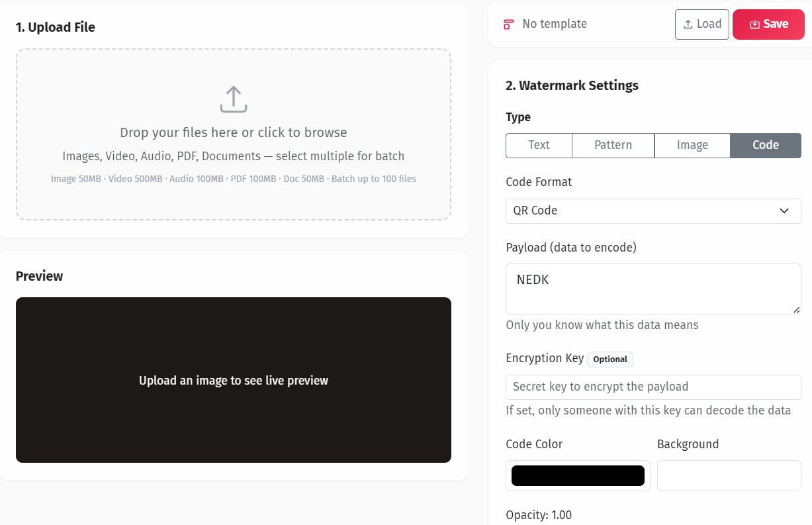Screen dimensions: 812x525
Task: Select the Pattern watermark type
Action: 613,145
